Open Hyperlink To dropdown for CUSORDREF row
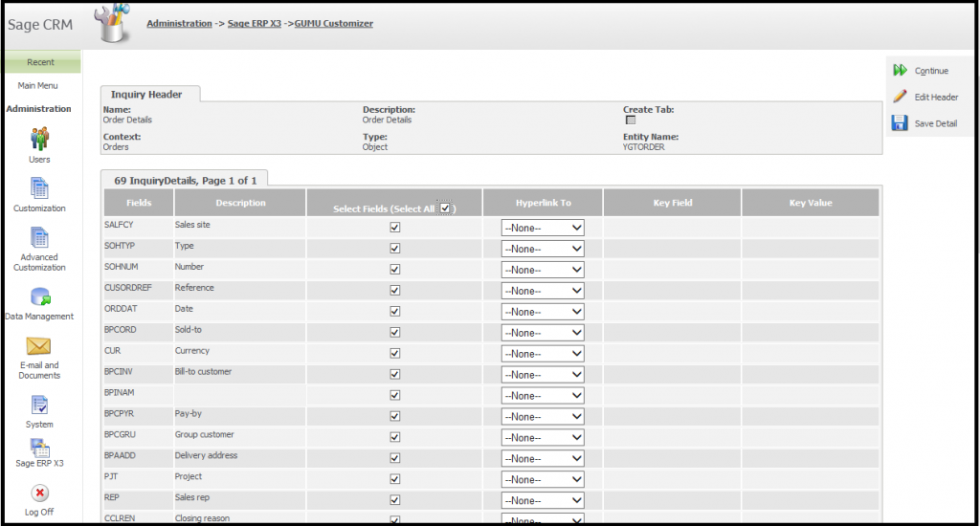The width and height of the screenshot is (980, 526). point(543,291)
